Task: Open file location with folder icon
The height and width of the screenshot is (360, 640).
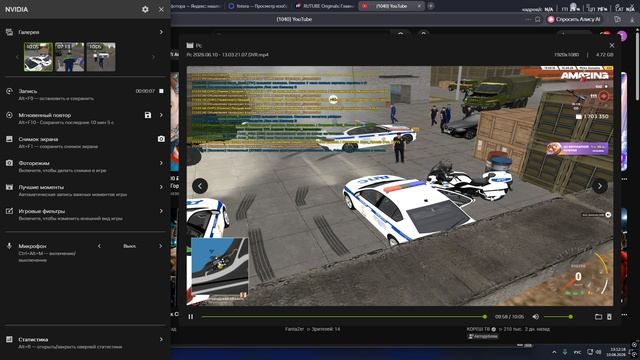Action: tap(598, 317)
